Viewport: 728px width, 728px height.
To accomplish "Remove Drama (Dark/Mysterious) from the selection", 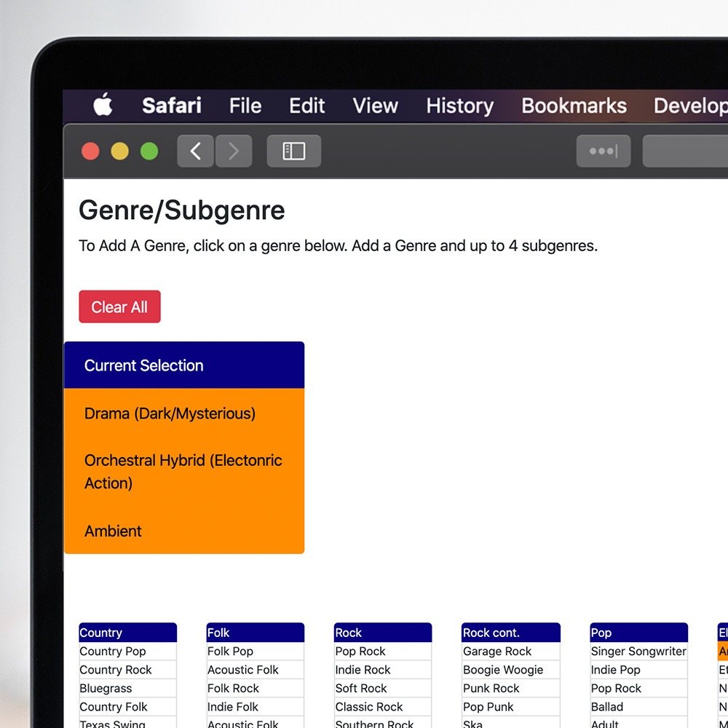I will 184,414.
